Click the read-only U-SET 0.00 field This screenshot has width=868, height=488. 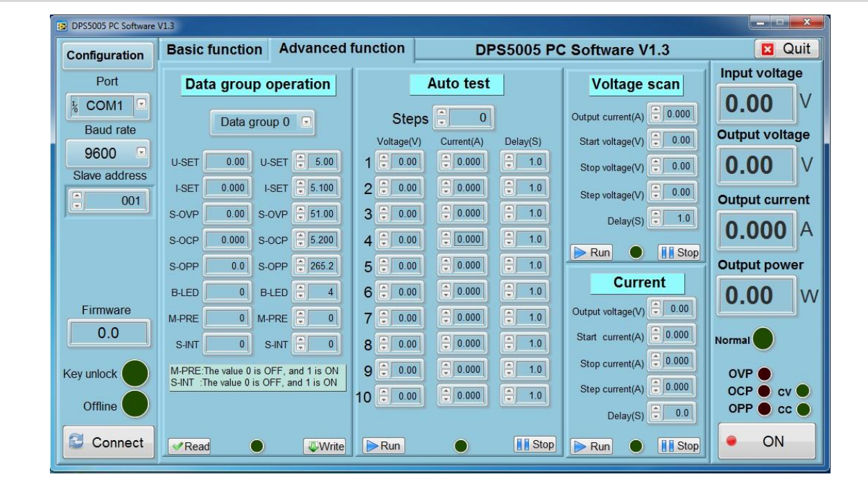pyautogui.click(x=228, y=162)
